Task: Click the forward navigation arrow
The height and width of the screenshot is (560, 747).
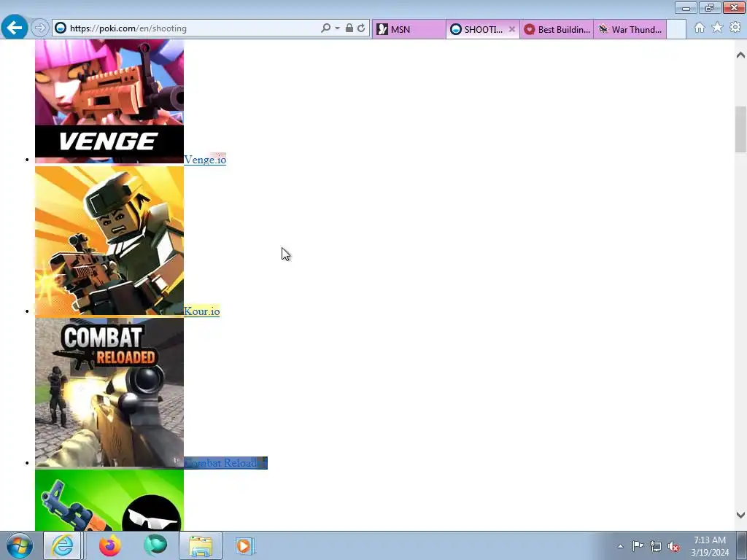Action: (x=40, y=28)
